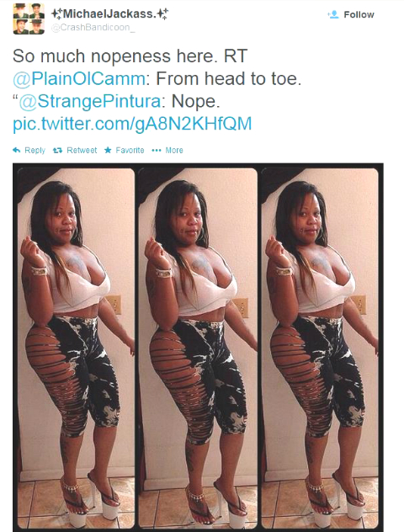Follow the MichaelJackass account
The image size is (404, 532).
click(x=351, y=14)
